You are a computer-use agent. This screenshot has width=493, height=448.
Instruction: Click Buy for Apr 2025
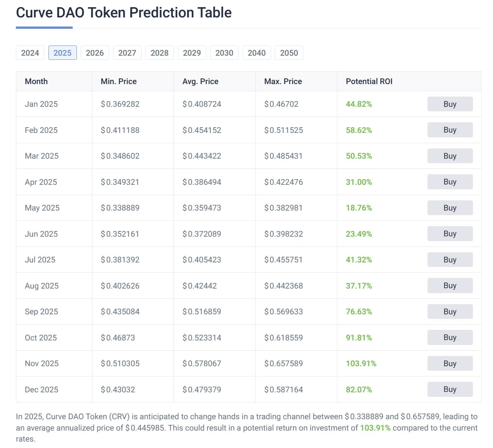pos(450,182)
